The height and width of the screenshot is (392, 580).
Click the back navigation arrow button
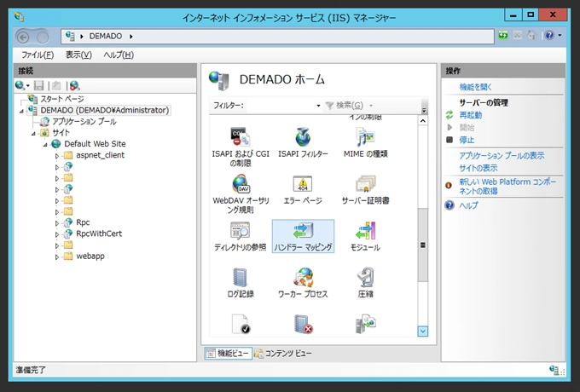[23, 37]
